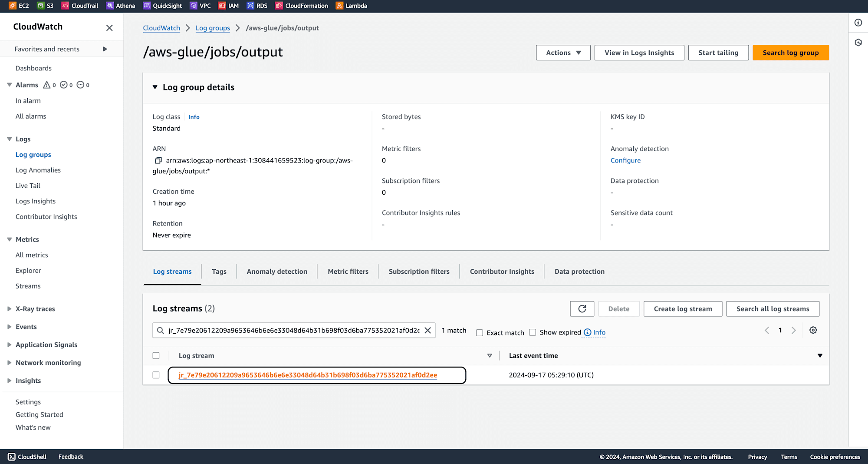Collapse the Log group details section

(155, 87)
